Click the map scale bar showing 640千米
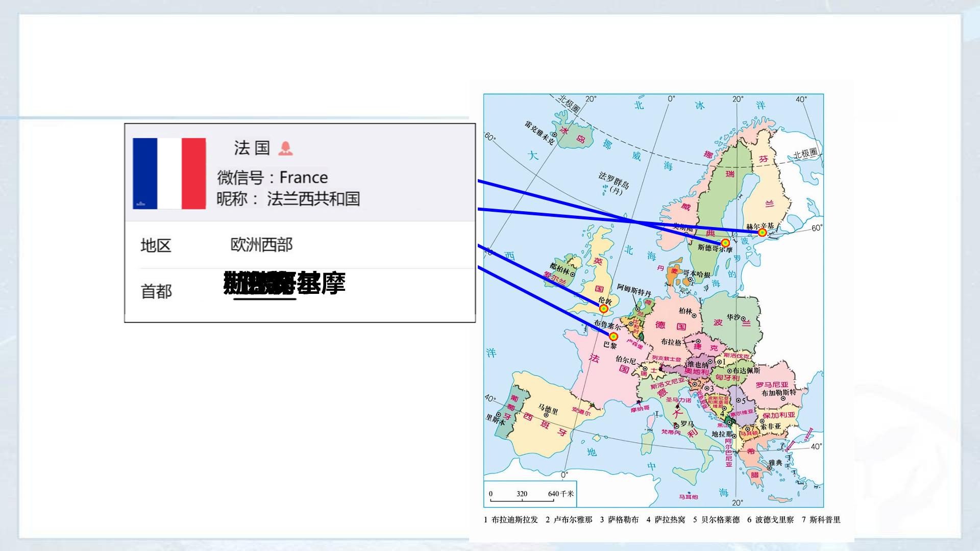980x551 pixels. (x=530, y=494)
